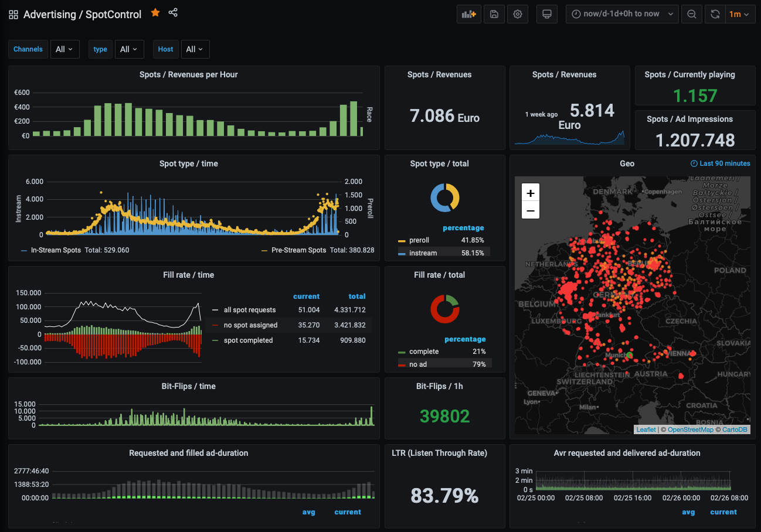Open Requested and filled ad-duration panel menu
Screen dimensions: 761x532
click(188, 453)
